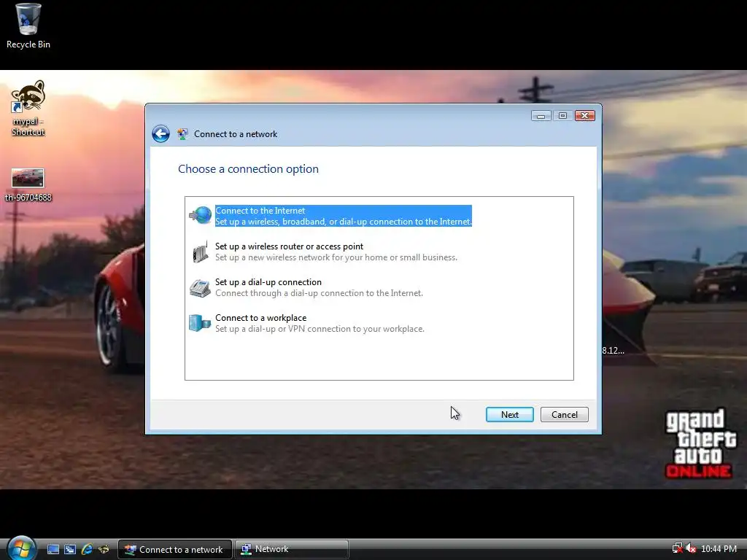747x560 pixels.
Task: Click the network icon in dialog title
Action: click(x=182, y=134)
